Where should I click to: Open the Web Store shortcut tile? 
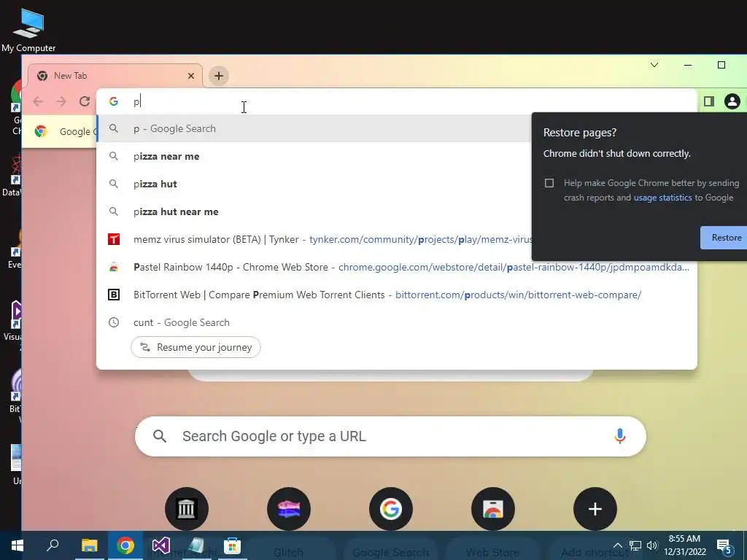coord(493,509)
